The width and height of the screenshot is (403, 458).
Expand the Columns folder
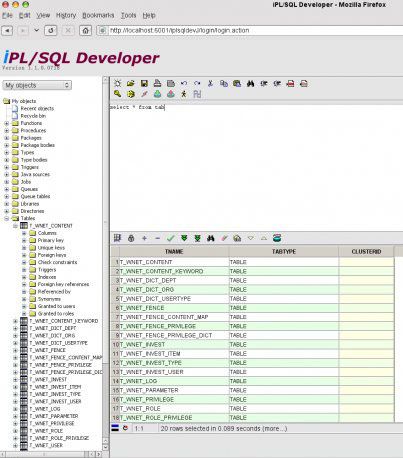click(24, 233)
